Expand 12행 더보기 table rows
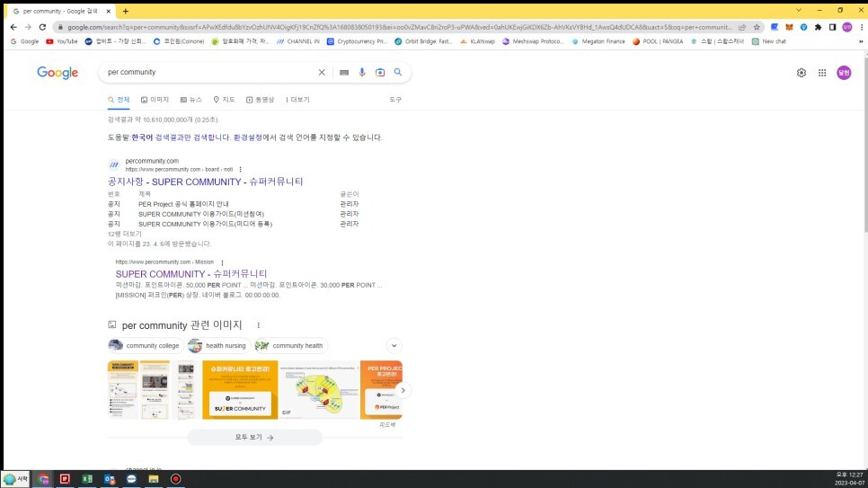Viewport: 868px width, 488px height. 125,234
